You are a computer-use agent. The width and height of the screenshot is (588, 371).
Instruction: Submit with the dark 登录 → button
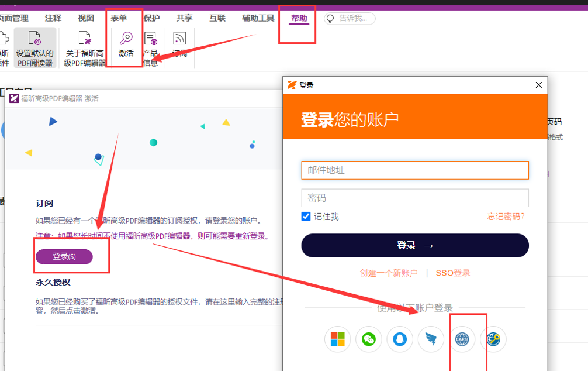pyautogui.click(x=415, y=246)
